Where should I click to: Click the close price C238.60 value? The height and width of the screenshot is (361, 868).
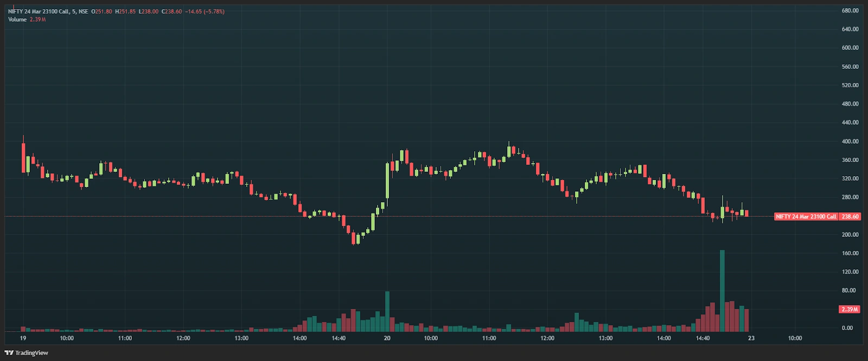click(172, 11)
